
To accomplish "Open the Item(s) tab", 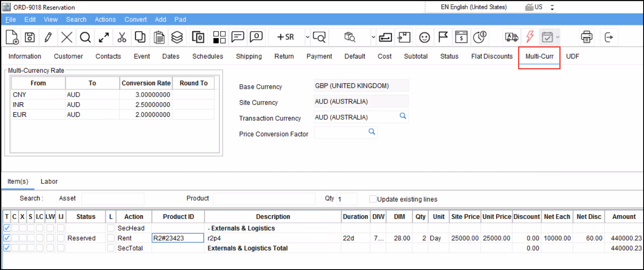I will (18, 182).
